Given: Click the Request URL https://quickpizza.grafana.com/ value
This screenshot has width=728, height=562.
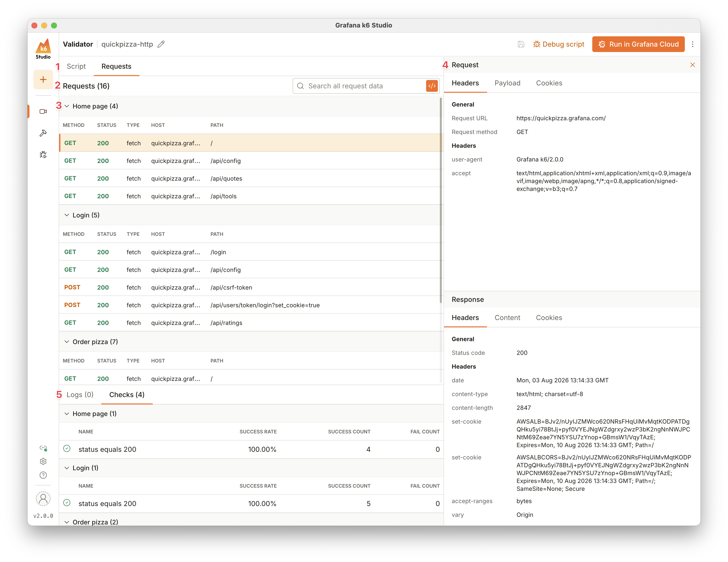Looking at the screenshot, I should pos(561,118).
